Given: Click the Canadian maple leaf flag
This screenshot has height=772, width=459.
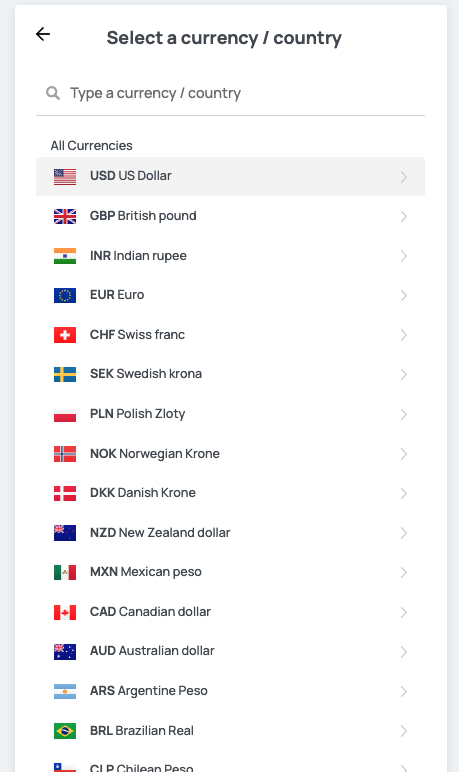Looking at the screenshot, I should 65,612.
